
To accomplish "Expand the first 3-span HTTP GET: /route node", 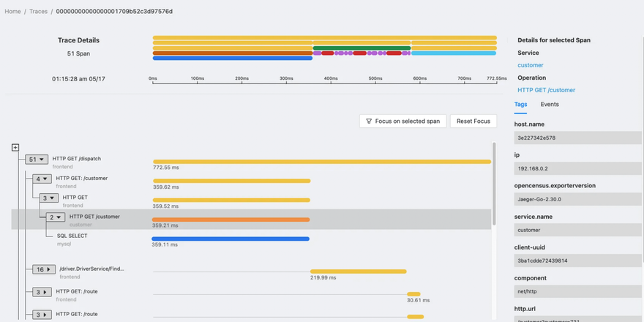I will pos(41,292).
